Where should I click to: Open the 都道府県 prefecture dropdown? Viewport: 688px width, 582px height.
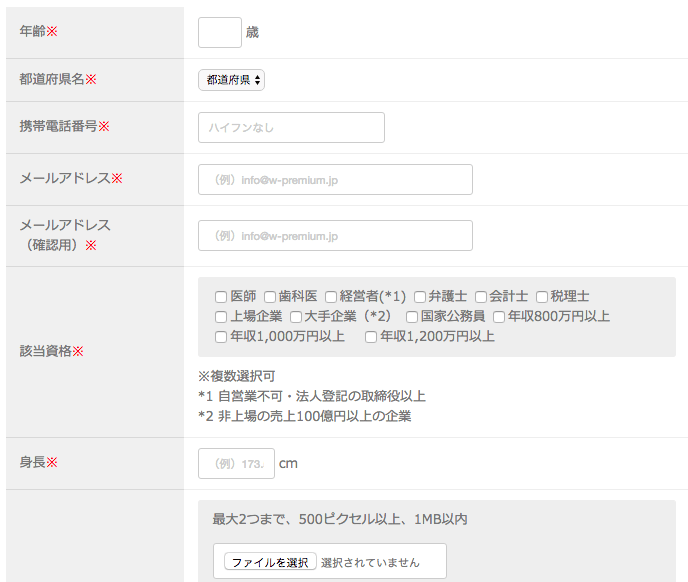231,80
